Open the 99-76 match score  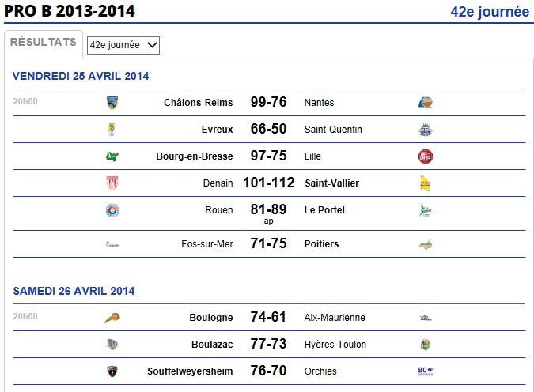(268, 102)
